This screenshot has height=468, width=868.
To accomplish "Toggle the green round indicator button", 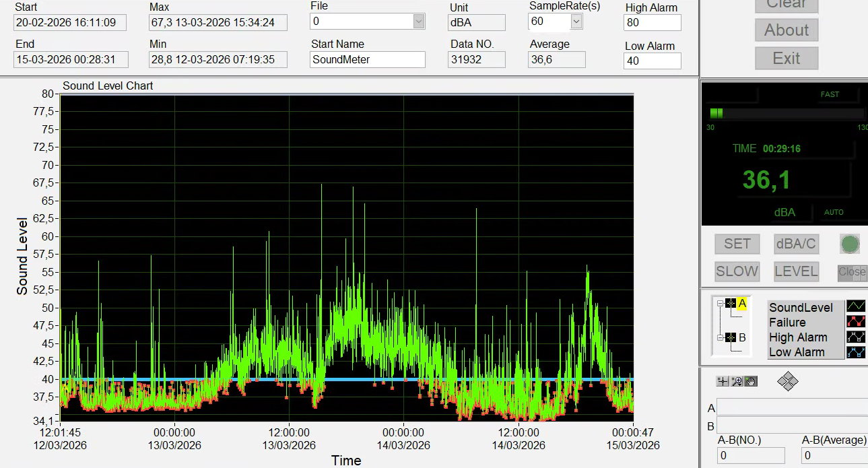I will tap(850, 244).
